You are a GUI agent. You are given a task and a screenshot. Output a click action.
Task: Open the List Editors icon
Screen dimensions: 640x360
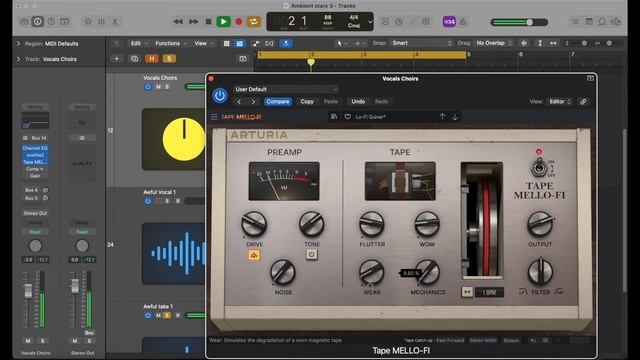coord(575,22)
